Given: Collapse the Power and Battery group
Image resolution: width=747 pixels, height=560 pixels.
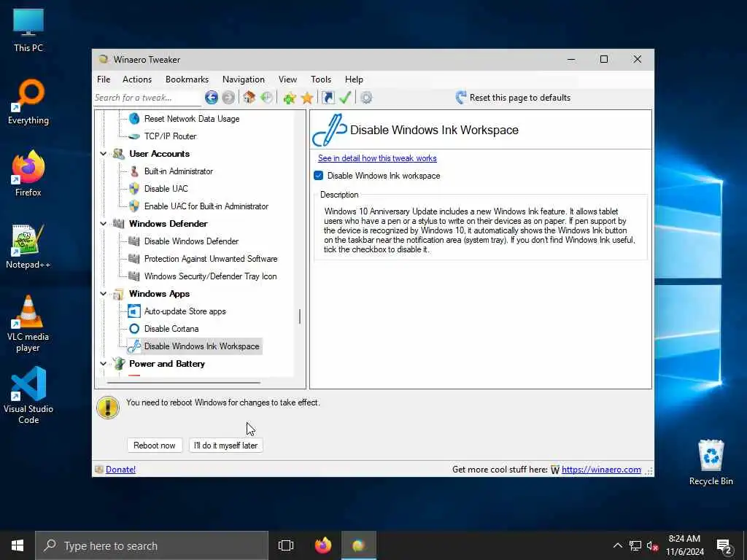Looking at the screenshot, I should point(104,364).
